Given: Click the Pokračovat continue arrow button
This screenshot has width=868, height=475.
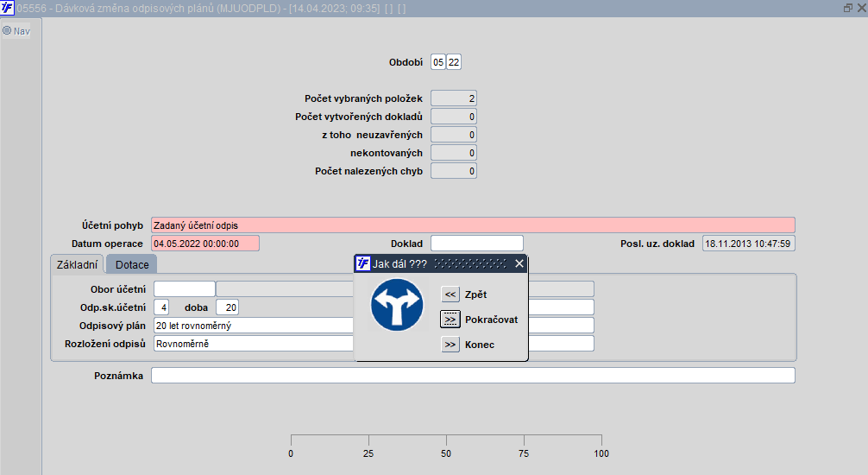Looking at the screenshot, I should 450,320.
